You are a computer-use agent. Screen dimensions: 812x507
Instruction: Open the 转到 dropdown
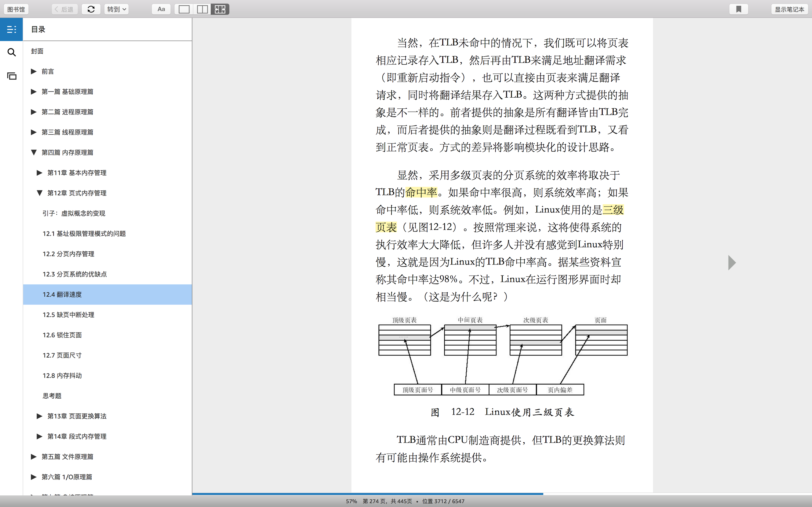tap(116, 9)
